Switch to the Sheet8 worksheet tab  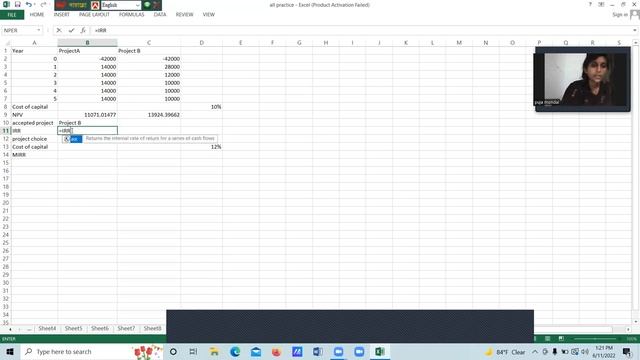pyautogui.click(x=152, y=328)
